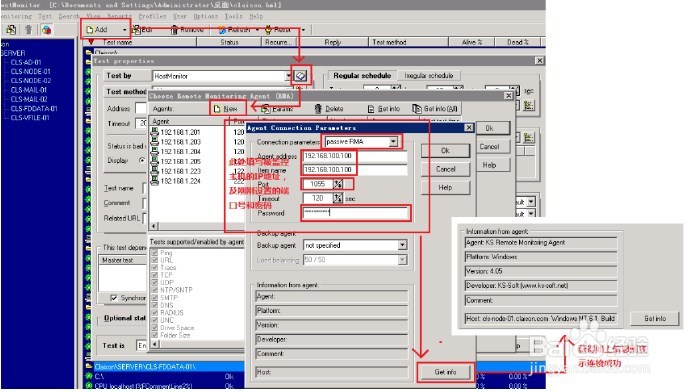Viewport: 690px width, 392px height.
Task: Open the Tools menu
Action: (234, 16)
